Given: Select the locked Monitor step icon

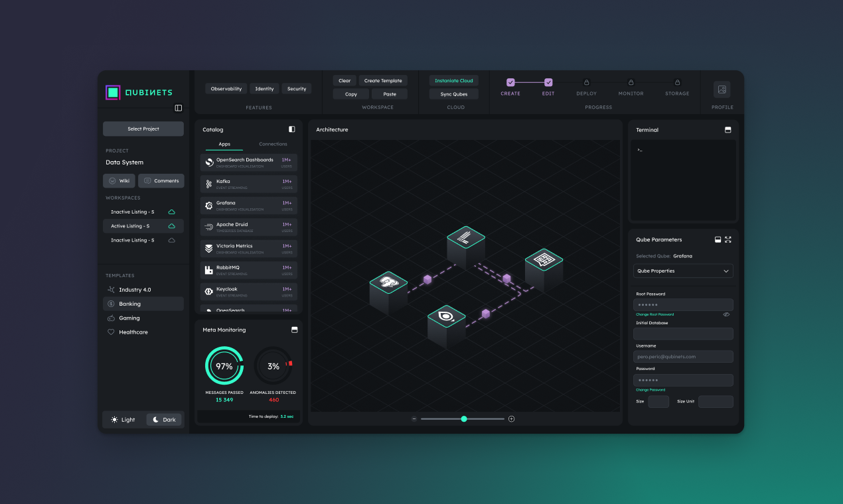Looking at the screenshot, I should [x=631, y=82].
